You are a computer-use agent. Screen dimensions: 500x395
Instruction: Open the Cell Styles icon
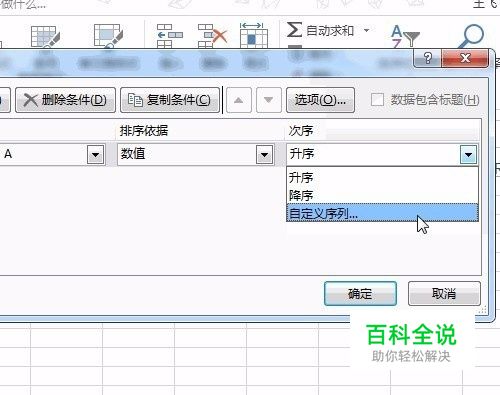coord(108,36)
